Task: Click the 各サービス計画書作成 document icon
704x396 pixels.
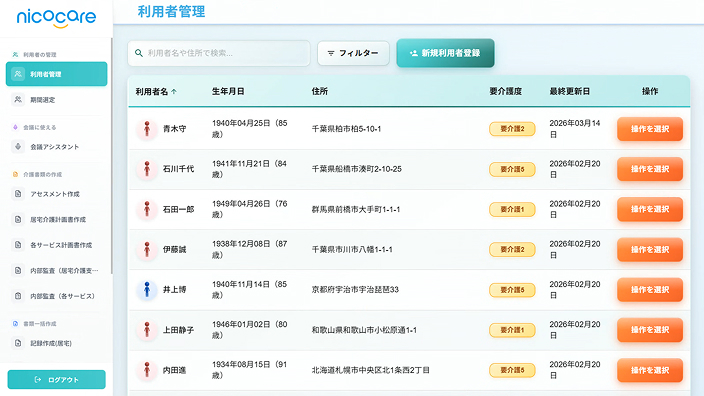Action: point(18,245)
